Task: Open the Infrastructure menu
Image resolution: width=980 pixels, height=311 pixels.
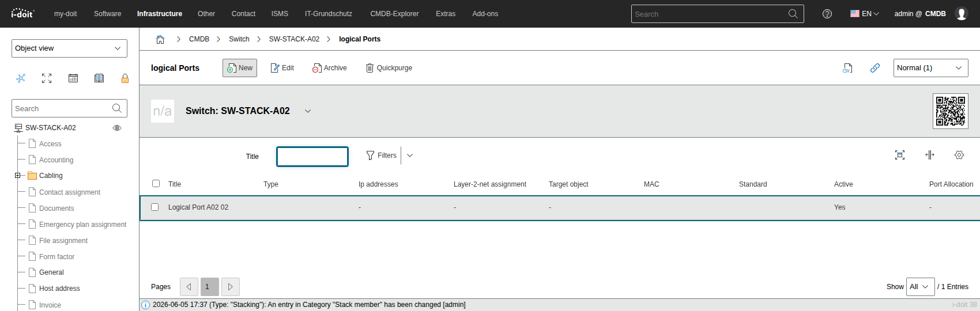Action: pos(160,14)
